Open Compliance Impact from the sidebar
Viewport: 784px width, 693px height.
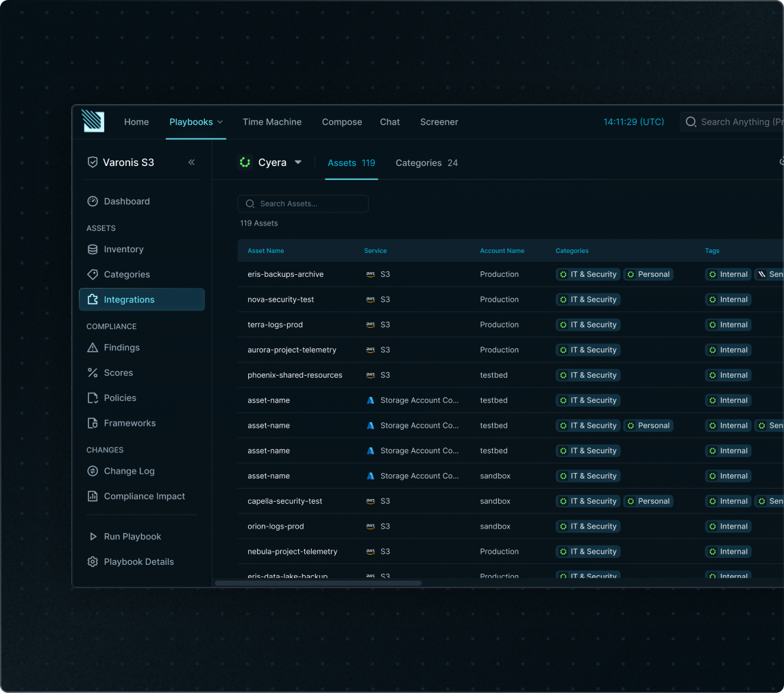pos(138,496)
